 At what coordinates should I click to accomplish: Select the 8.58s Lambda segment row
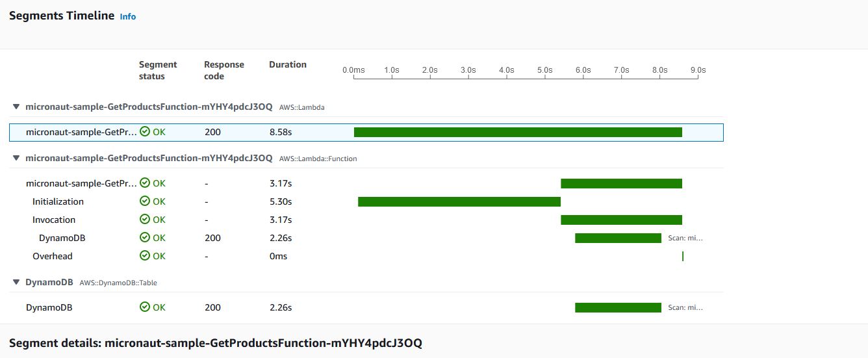point(366,132)
